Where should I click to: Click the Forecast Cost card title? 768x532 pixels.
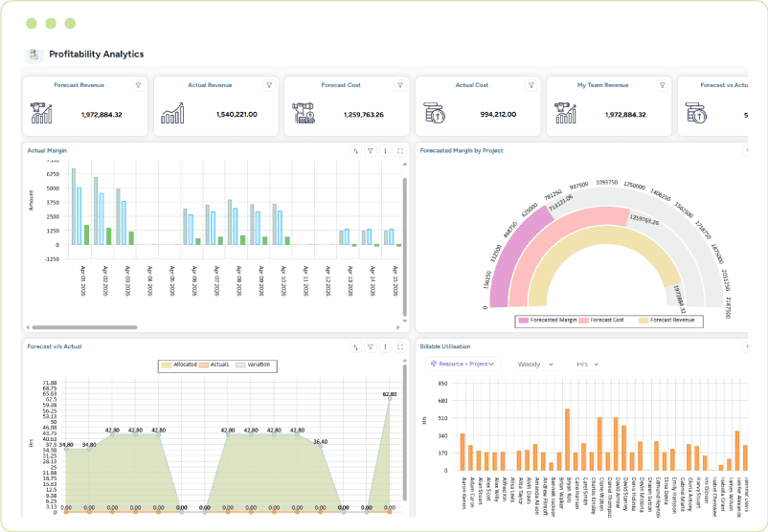tap(341, 85)
